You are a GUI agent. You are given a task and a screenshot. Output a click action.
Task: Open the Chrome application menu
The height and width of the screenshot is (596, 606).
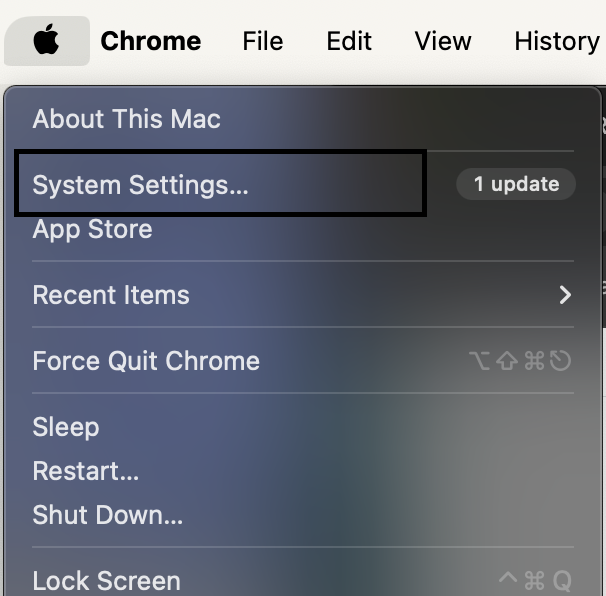151,41
